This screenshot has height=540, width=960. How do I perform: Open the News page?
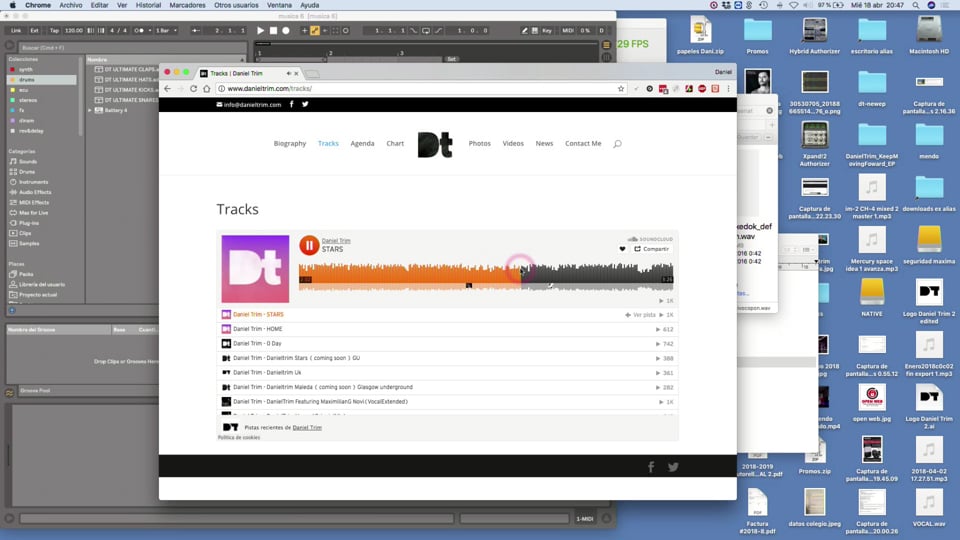point(544,143)
